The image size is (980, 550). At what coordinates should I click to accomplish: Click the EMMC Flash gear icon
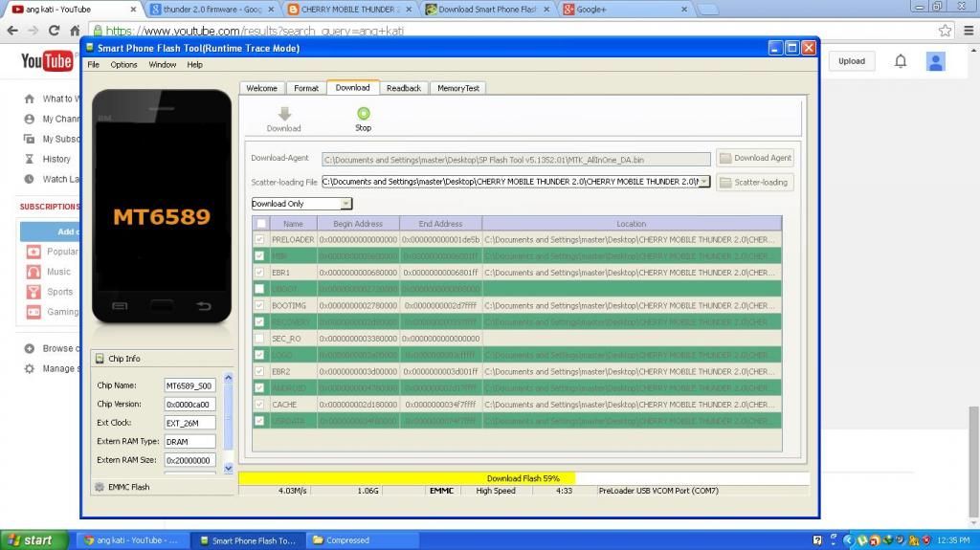pos(100,487)
